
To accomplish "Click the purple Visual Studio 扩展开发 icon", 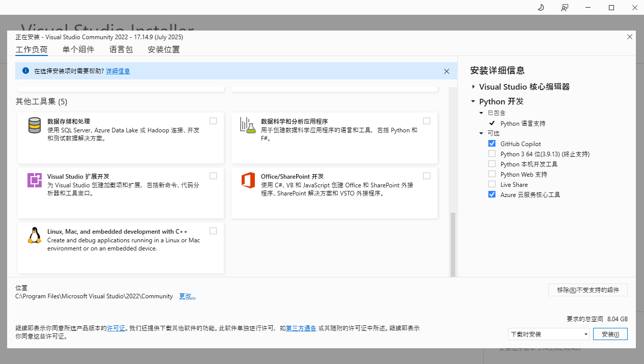I will [35, 180].
